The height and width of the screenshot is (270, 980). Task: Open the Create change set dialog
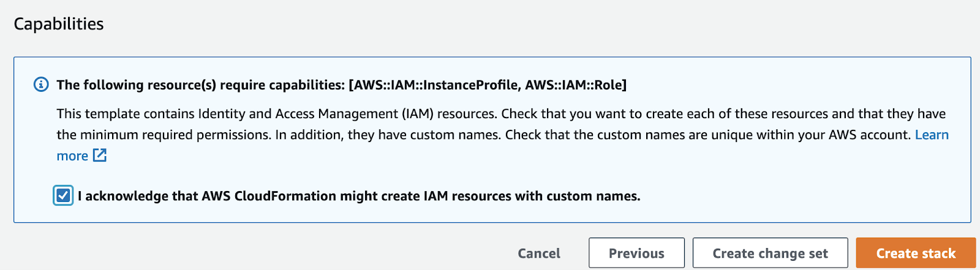point(770,253)
